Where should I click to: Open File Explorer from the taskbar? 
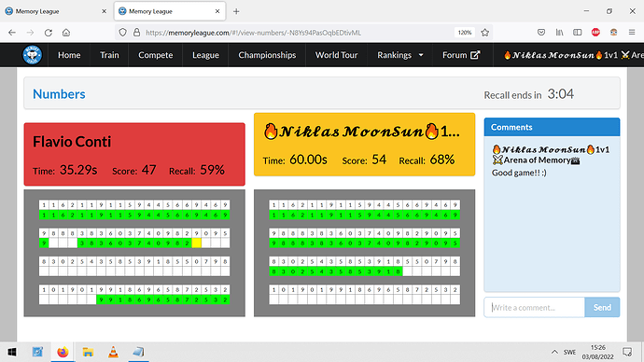coord(88,352)
